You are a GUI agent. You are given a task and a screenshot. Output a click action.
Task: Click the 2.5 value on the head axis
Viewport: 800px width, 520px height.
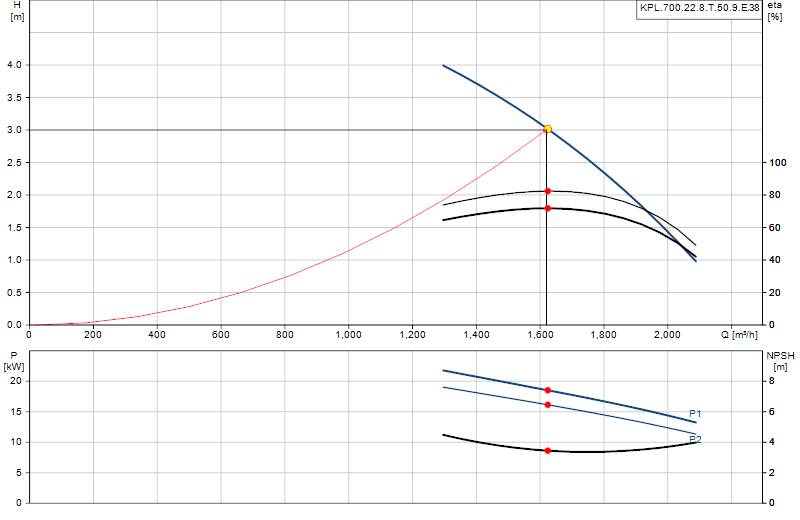coord(14,162)
